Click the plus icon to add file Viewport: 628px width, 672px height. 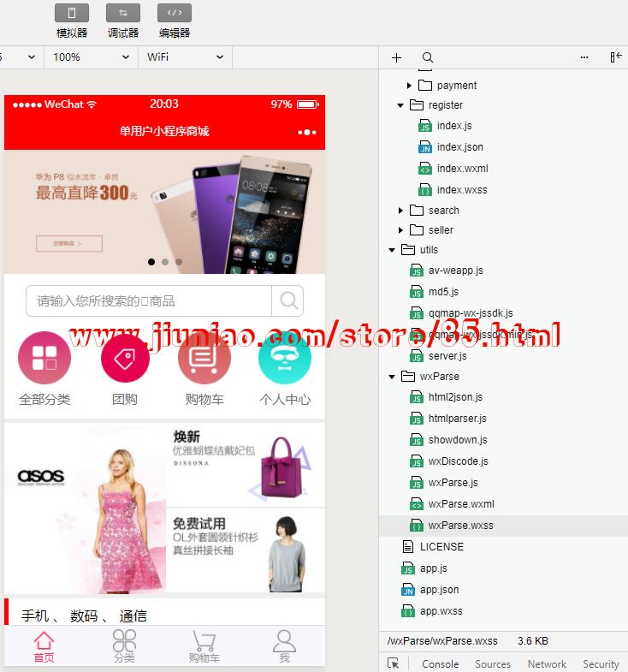pyautogui.click(x=396, y=57)
